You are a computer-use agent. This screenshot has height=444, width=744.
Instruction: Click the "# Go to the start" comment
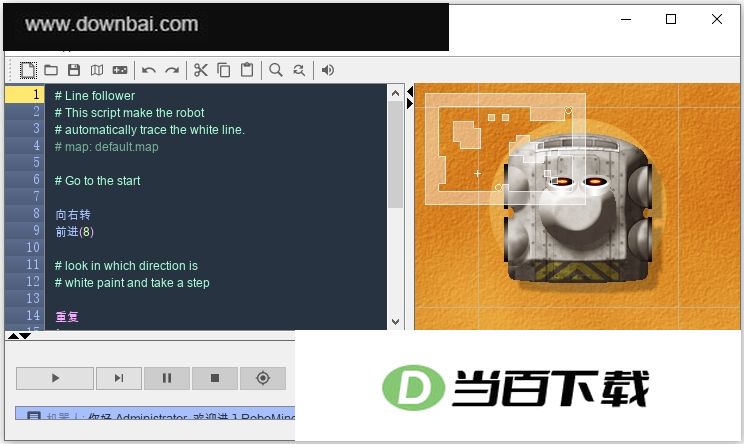[97, 181]
